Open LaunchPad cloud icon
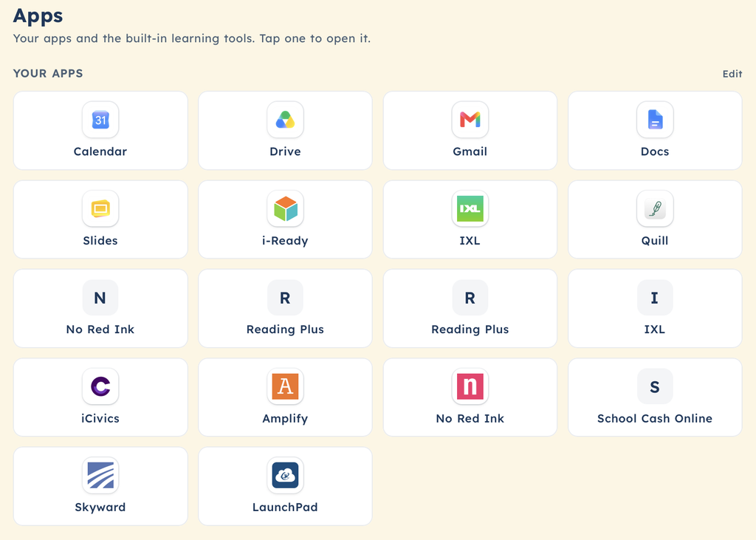Screen dimensions: 756x540 click(285, 475)
